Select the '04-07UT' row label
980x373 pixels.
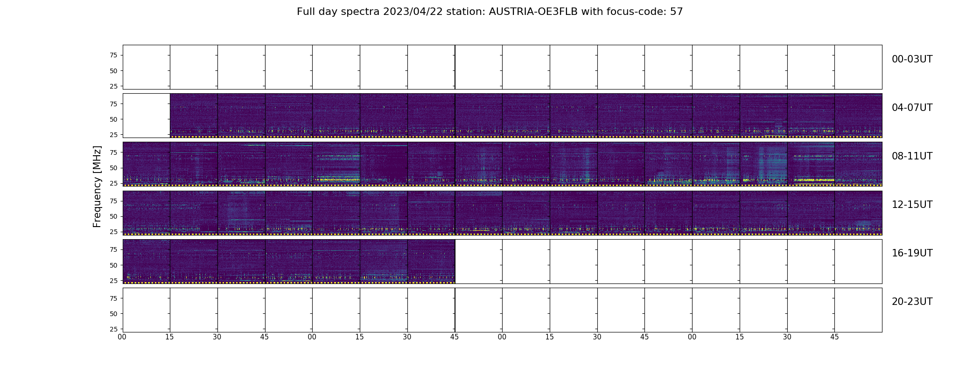[x=912, y=108]
